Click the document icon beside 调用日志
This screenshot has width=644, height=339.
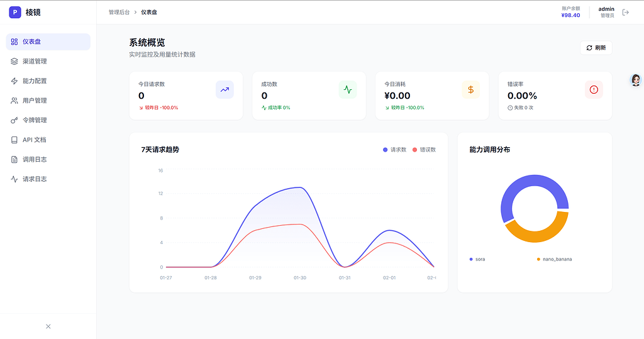pyautogui.click(x=14, y=159)
